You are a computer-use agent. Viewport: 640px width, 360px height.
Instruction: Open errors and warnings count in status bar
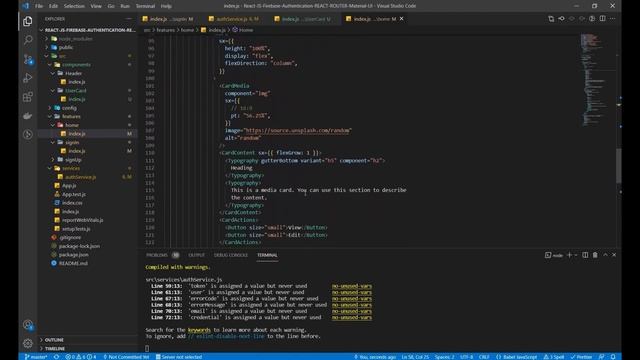pos(81,357)
